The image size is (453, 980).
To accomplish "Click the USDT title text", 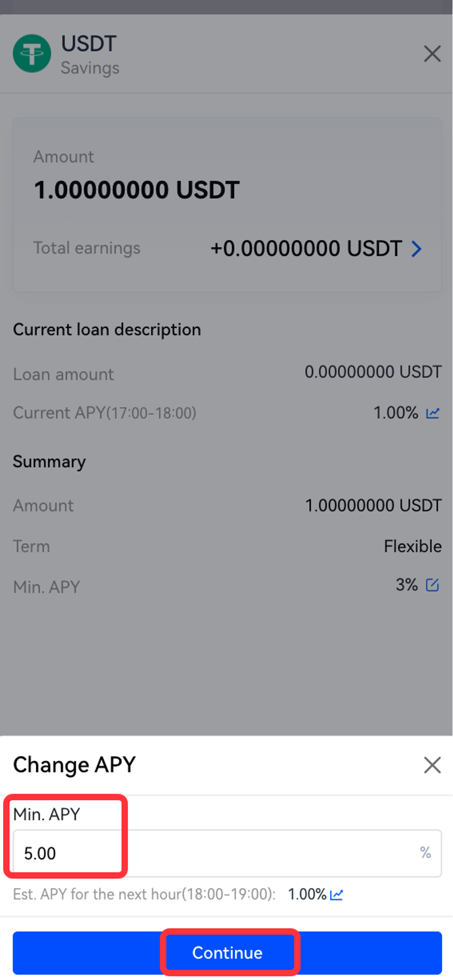I will pyautogui.click(x=89, y=44).
